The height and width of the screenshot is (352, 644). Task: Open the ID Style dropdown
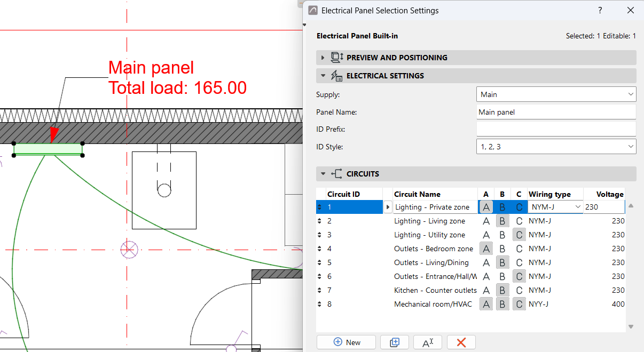(556, 147)
